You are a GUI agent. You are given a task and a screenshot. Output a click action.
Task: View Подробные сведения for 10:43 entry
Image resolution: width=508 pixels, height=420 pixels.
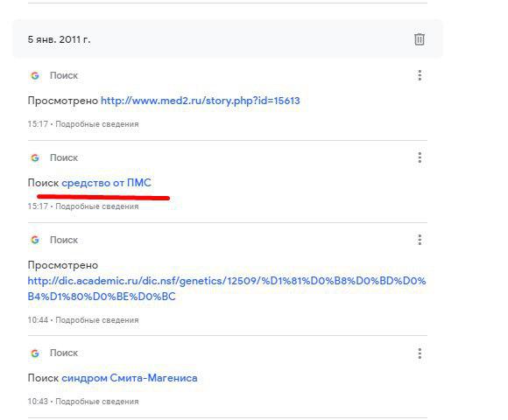(x=97, y=402)
